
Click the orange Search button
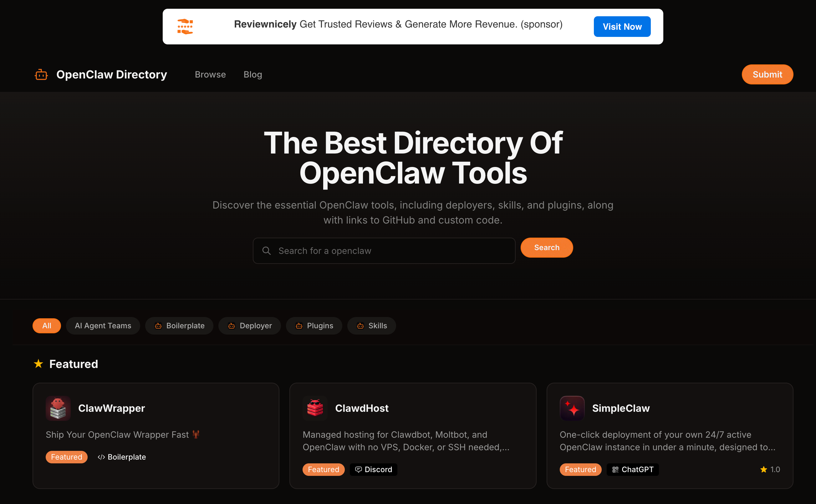pyautogui.click(x=546, y=247)
